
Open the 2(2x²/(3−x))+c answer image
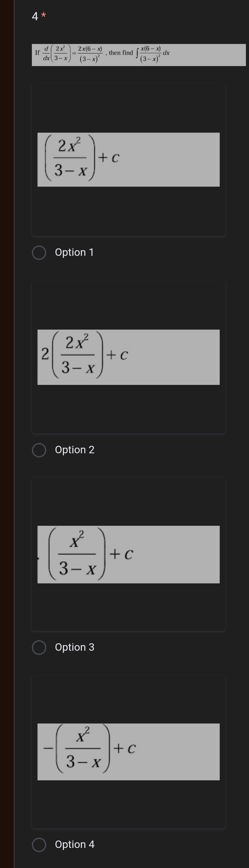(x=128, y=357)
